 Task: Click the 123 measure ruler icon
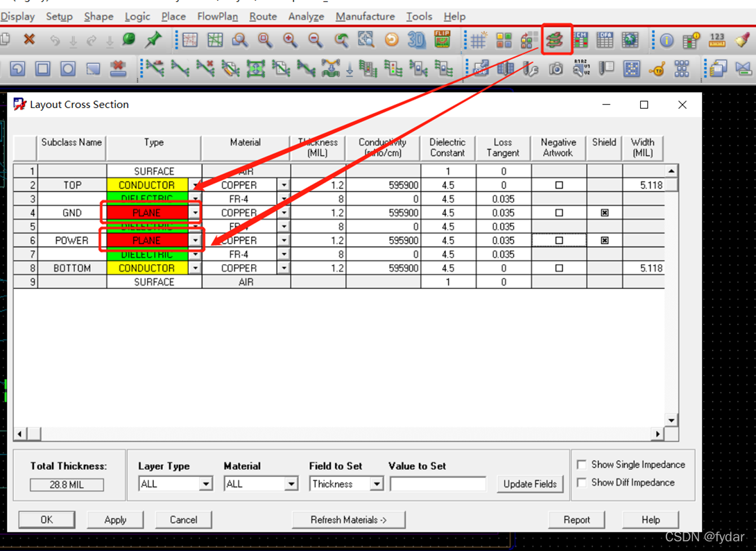717,40
